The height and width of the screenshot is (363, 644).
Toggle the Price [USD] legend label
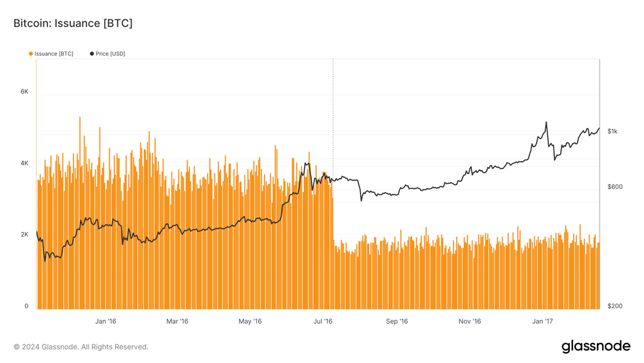click(110, 54)
